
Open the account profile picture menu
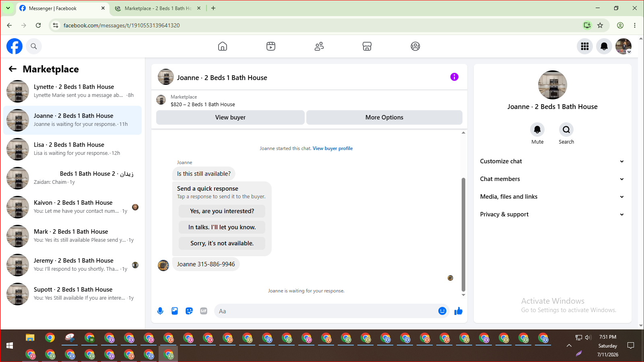(623, 46)
